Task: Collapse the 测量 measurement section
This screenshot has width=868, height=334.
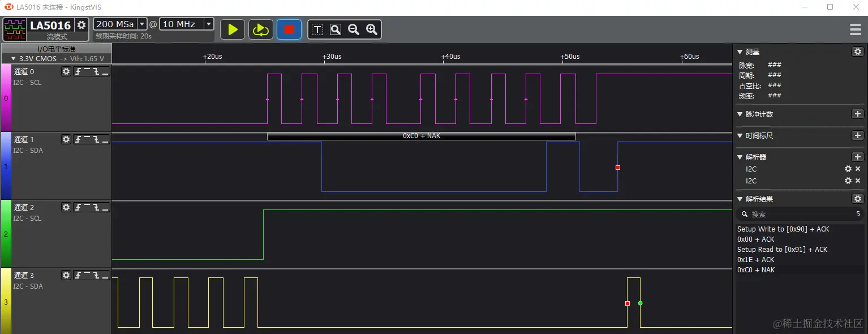Action: coord(740,52)
